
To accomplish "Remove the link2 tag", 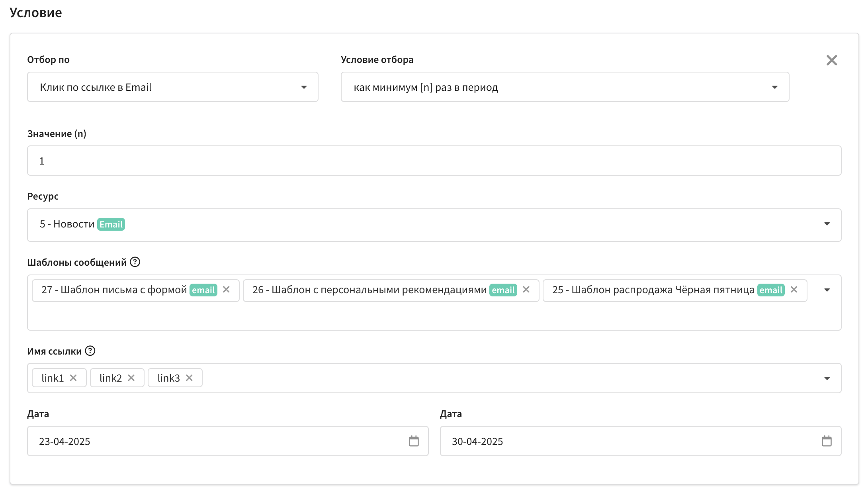I will (131, 378).
